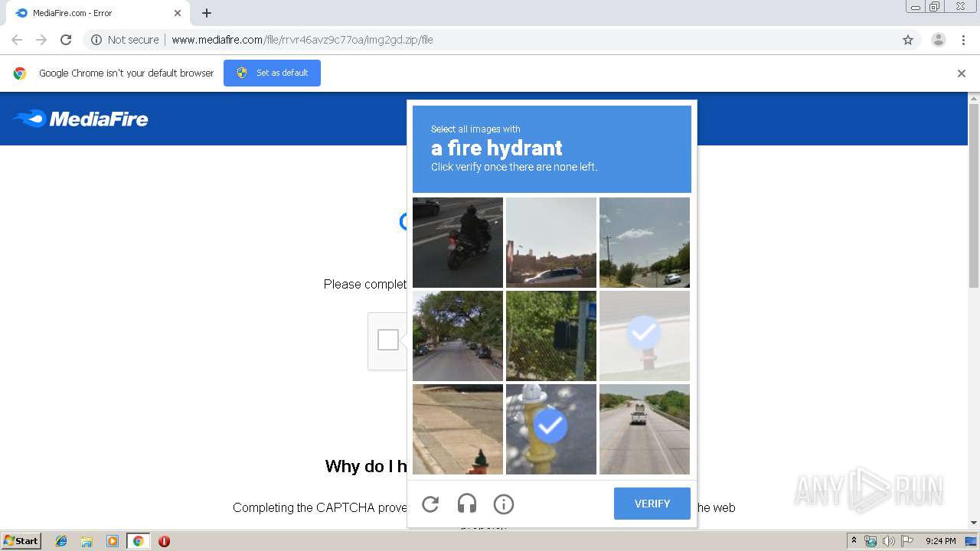The height and width of the screenshot is (551, 980).
Task: Click the VERIFY button
Action: 652,504
